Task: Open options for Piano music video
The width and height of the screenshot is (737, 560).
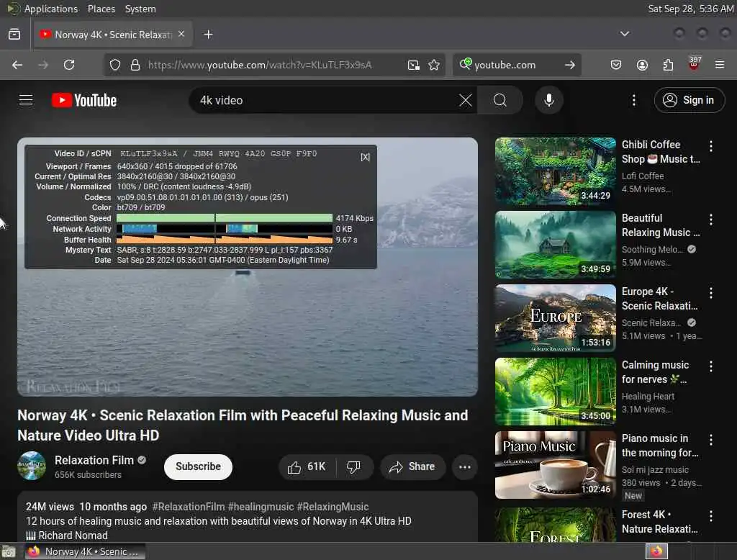Action: click(711, 440)
